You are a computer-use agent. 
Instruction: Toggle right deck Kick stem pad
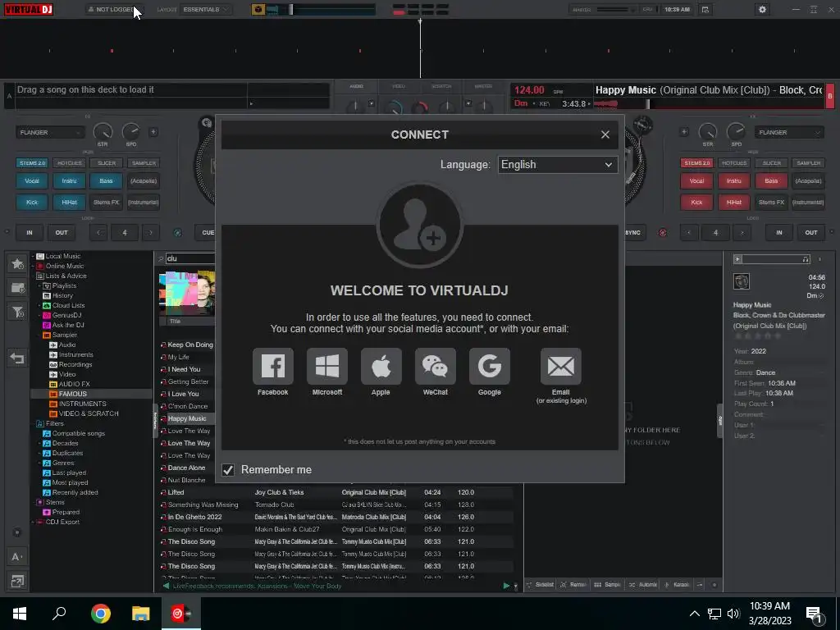[696, 203]
